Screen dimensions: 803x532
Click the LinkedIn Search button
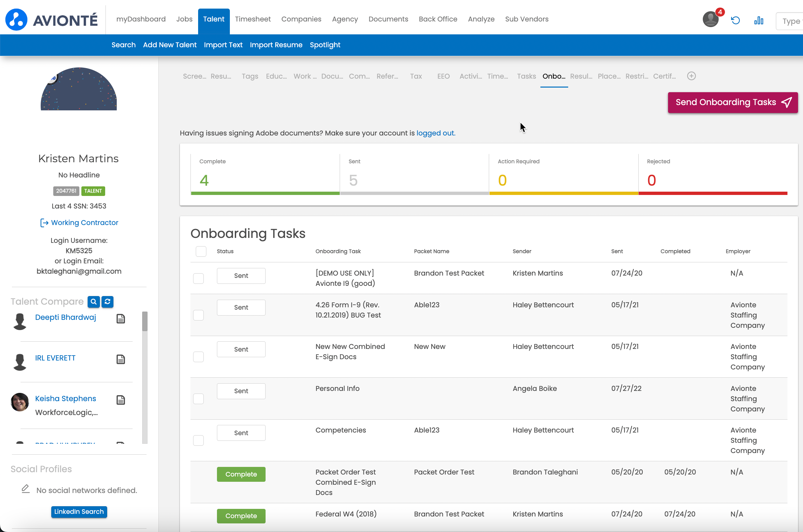pos(79,512)
